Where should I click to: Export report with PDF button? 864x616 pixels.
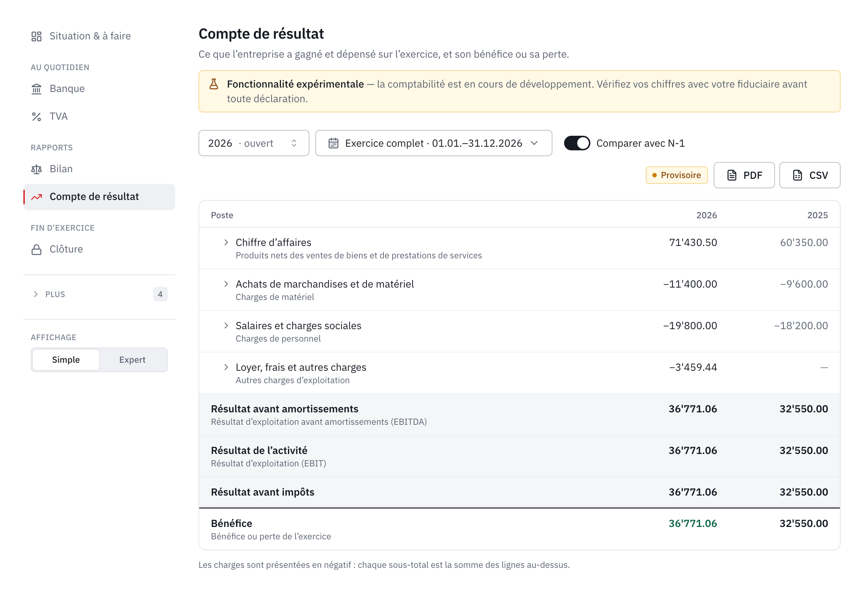[x=744, y=175]
